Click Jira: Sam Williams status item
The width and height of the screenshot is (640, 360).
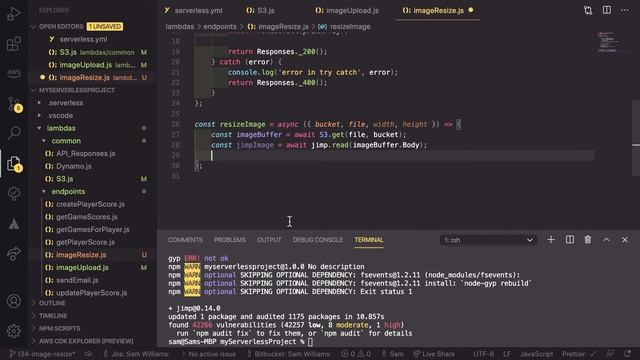(x=136, y=354)
